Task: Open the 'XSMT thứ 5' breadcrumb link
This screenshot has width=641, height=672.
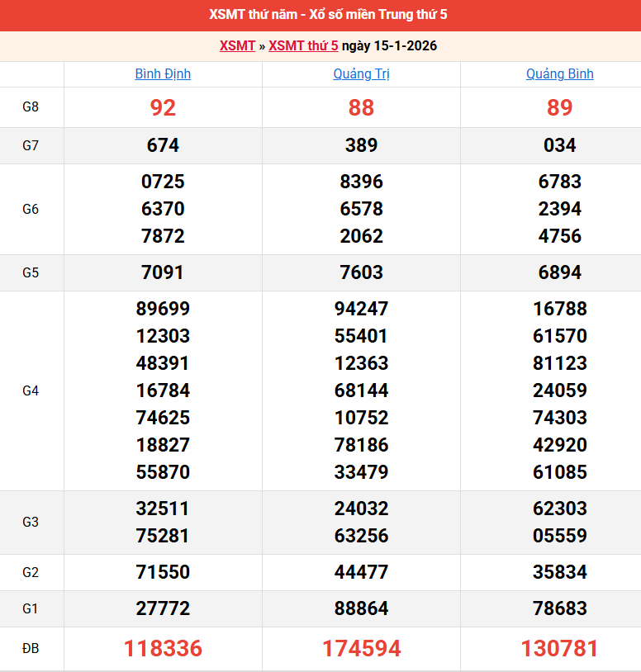Action: click(303, 46)
